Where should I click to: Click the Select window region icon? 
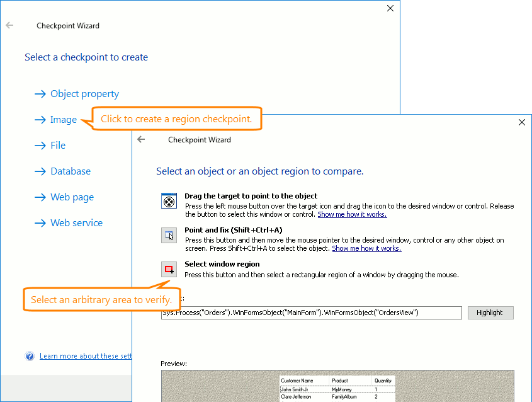(169, 270)
